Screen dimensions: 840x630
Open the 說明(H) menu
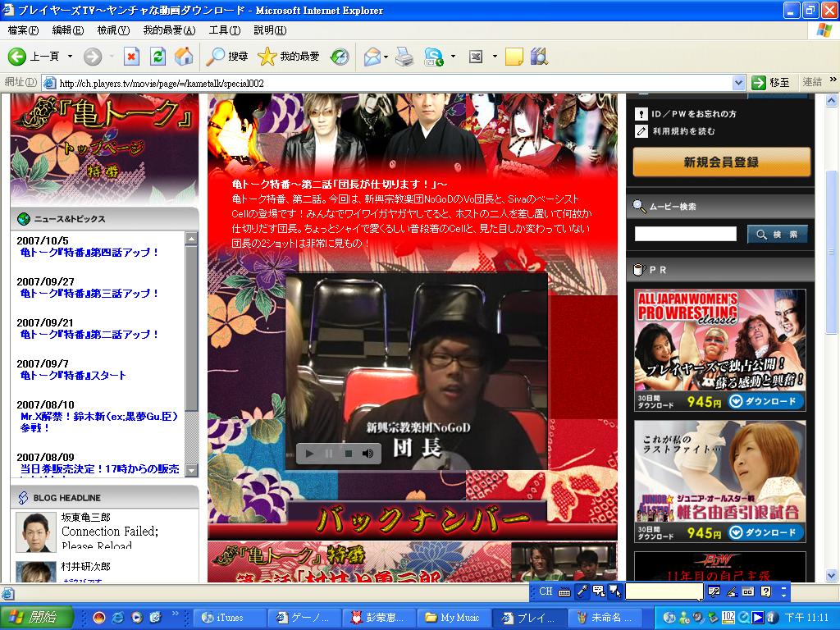click(x=270, y=30)
